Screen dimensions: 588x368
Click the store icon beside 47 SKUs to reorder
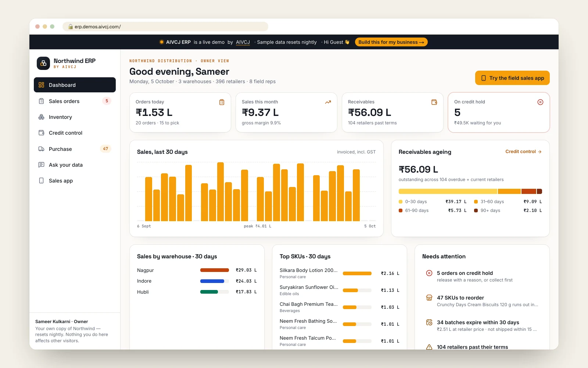pyautogui.click(x=429, y=298)
